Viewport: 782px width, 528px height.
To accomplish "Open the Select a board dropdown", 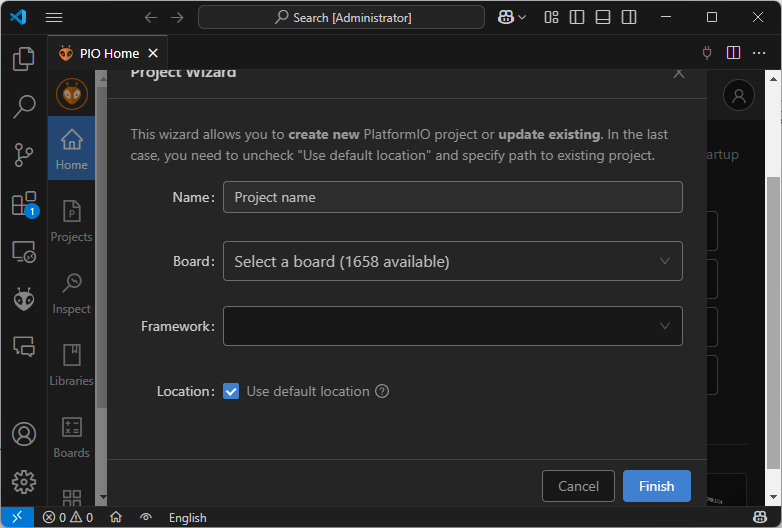I will click(x=452, y=261).
